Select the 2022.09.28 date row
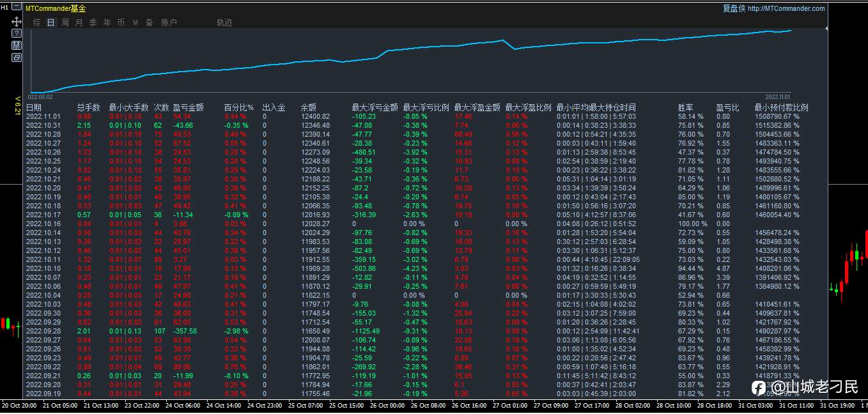 (43, 331)
